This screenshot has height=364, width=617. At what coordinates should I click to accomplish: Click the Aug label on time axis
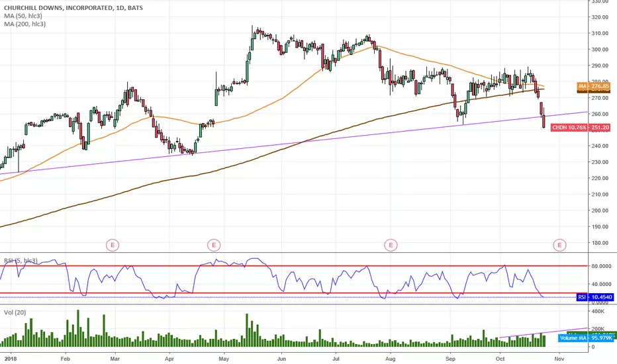391,359
